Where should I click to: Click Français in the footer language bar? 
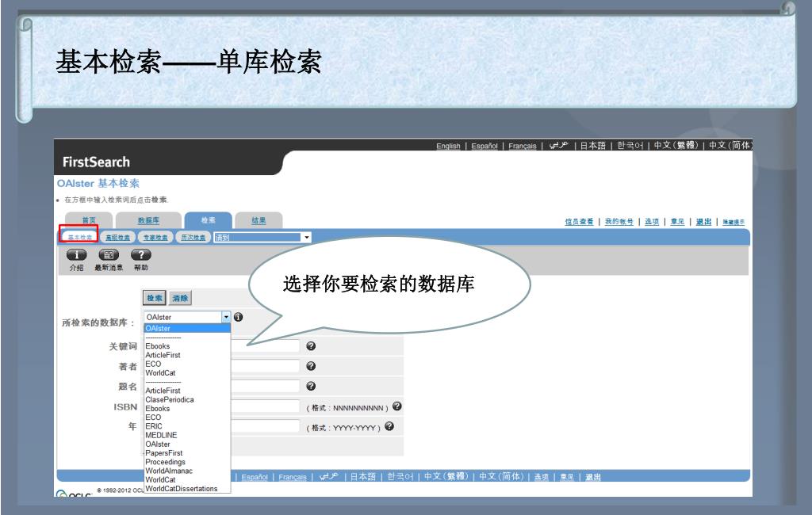292,477
